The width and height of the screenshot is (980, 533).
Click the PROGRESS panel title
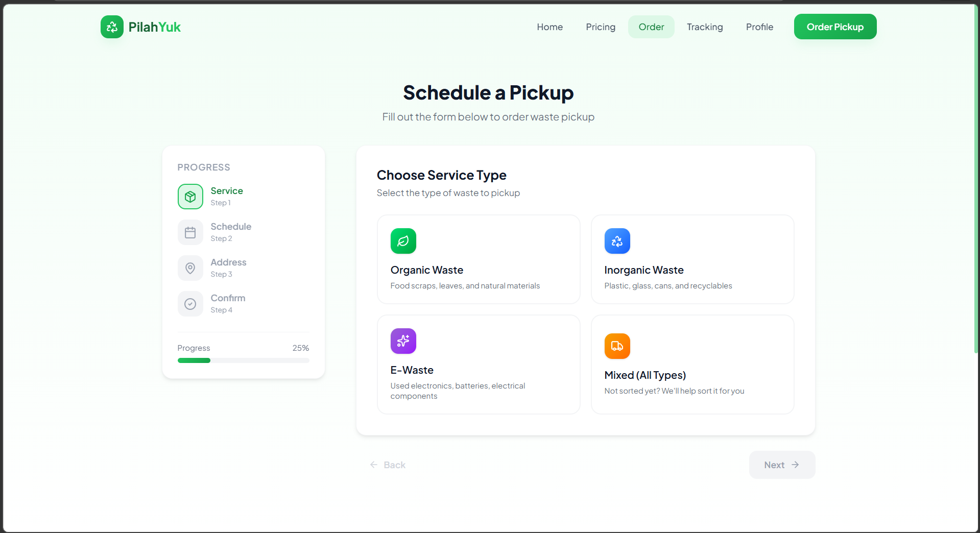pos(204,167)
